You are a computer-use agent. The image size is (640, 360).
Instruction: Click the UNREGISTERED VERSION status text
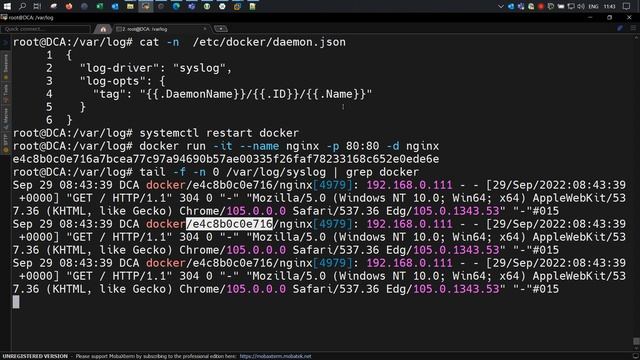tap(35, 356)
